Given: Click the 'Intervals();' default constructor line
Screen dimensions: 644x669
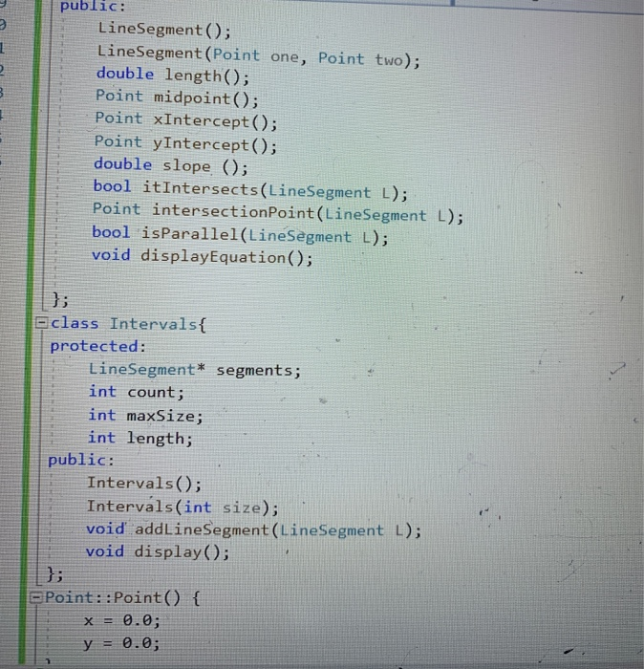Looking at the screenshot, I should pos(144,483).
